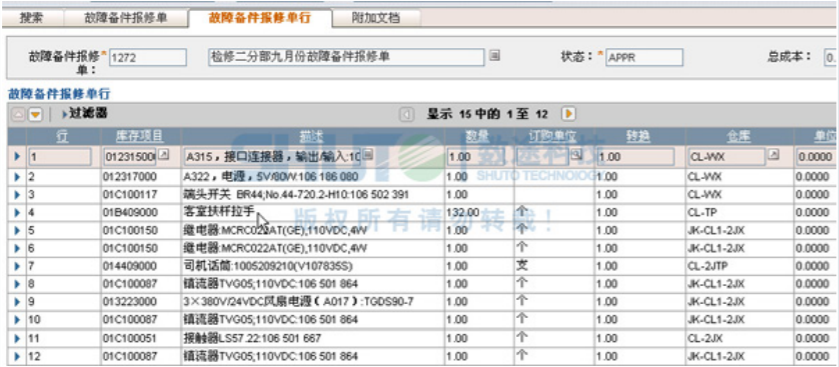This screenshot has width=839, height=367.
Task: Click row 1 description field A315
Action: point(273,157)
